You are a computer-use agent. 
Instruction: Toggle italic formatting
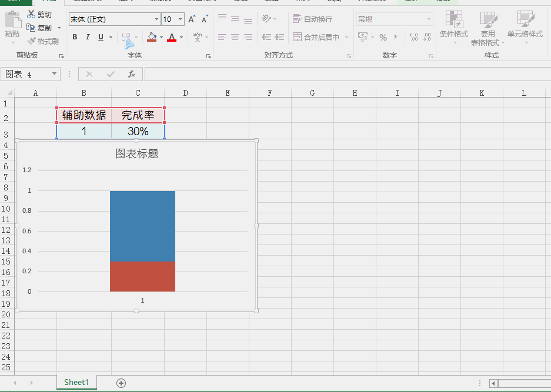(88, 37)
